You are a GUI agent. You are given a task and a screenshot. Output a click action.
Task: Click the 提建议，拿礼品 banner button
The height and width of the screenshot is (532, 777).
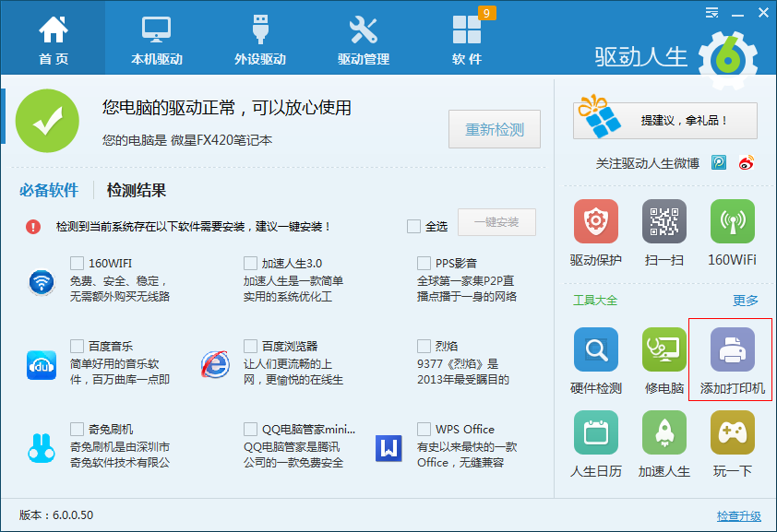coord(665,120)
